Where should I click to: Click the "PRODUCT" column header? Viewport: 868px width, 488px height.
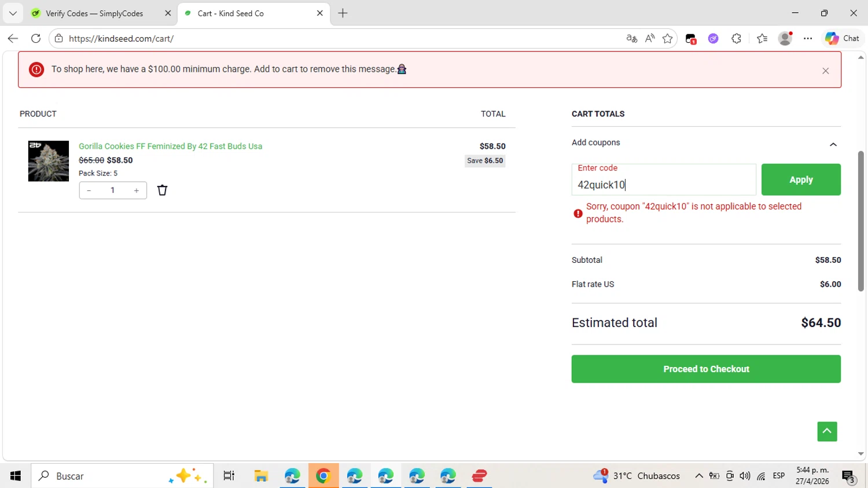pyautogui.click(x=38, y=114)
